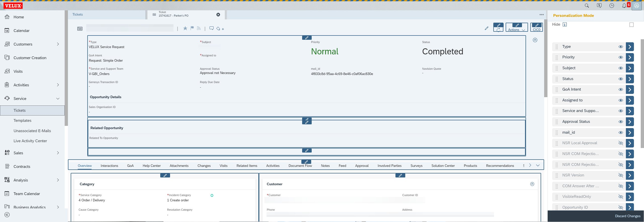
Task: Toggle visibility eye for Subject field
Action: (x=621, y=68)
